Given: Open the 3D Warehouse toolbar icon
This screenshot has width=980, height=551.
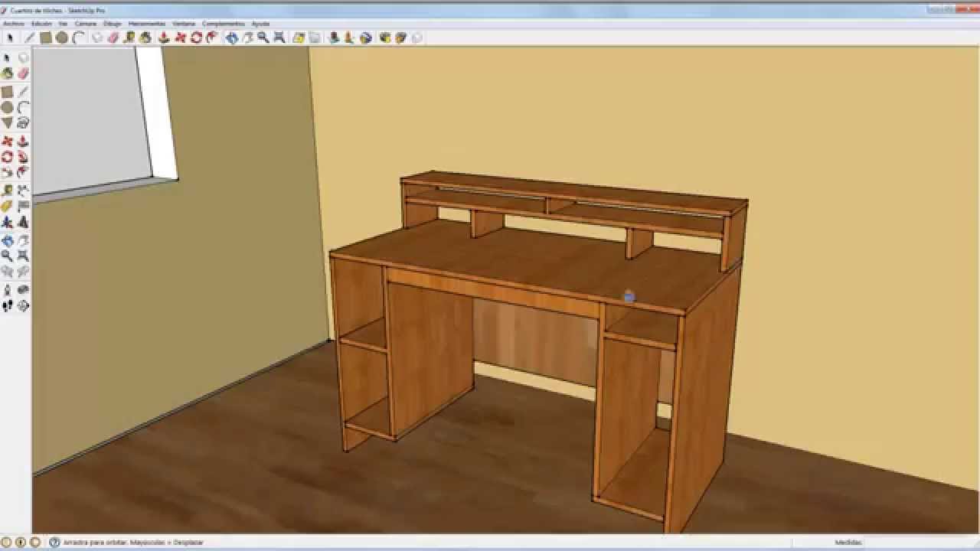Looking at the screenshot, I should click(x=400, y=37).
